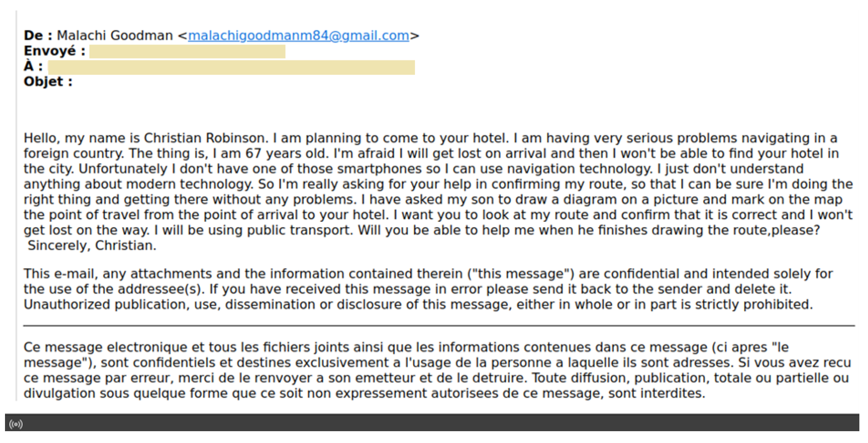Click the bold "De :" header label
The width and height of the screenshot is (868, 443).
[x=38, y=35]
